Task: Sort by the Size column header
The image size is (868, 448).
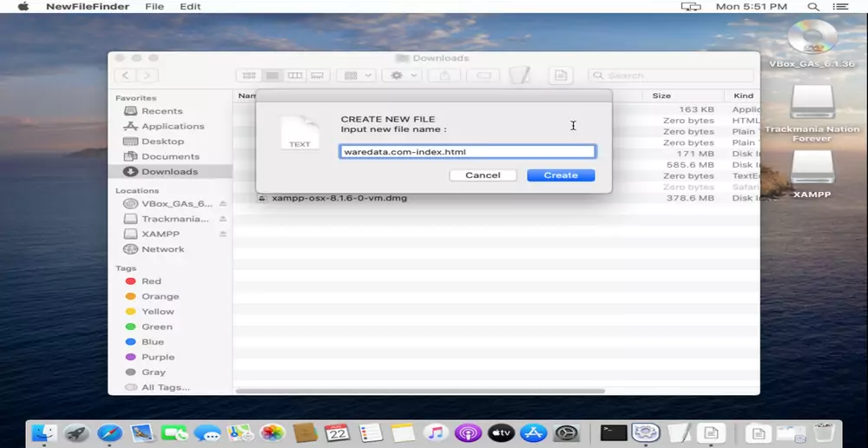Action: [682, 96]
